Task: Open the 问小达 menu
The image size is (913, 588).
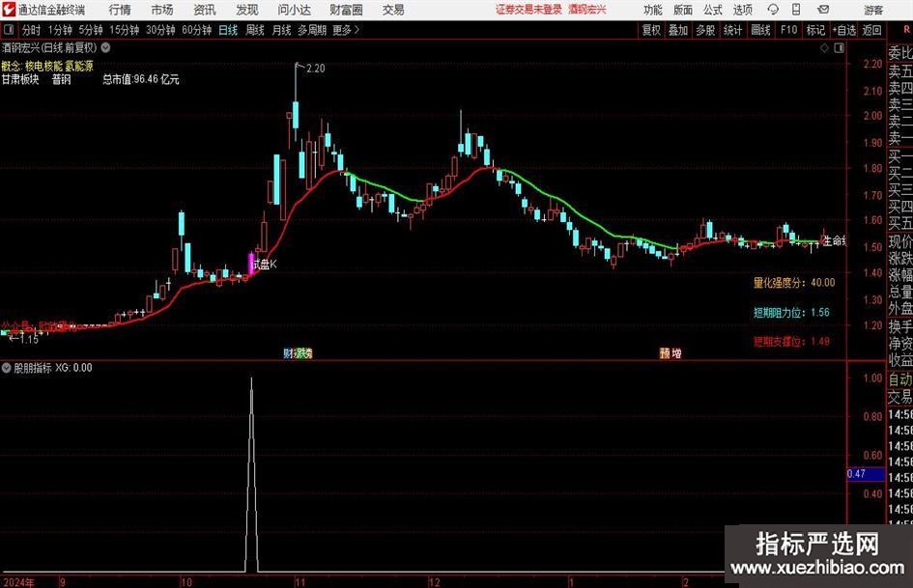Action: pos(294,10)
